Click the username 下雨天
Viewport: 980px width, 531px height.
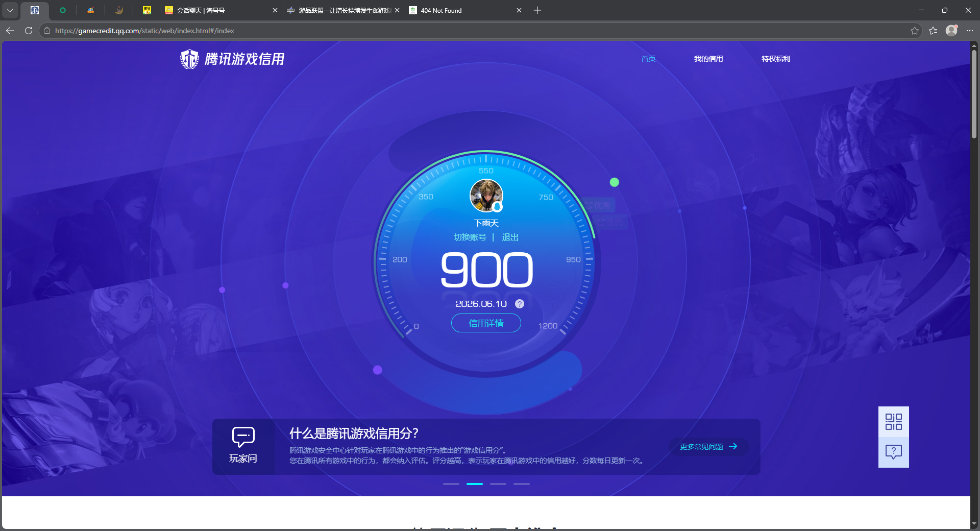(x=486, y=223)
